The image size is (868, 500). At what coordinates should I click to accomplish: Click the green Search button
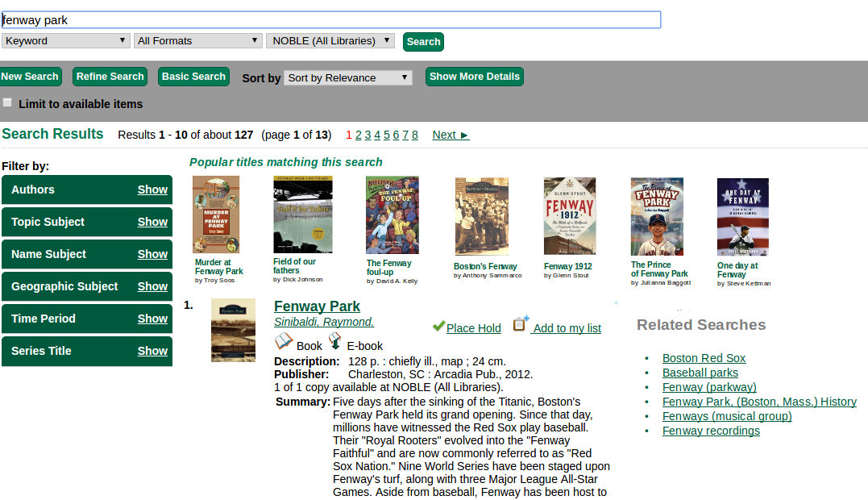click(x=423, y=41)
